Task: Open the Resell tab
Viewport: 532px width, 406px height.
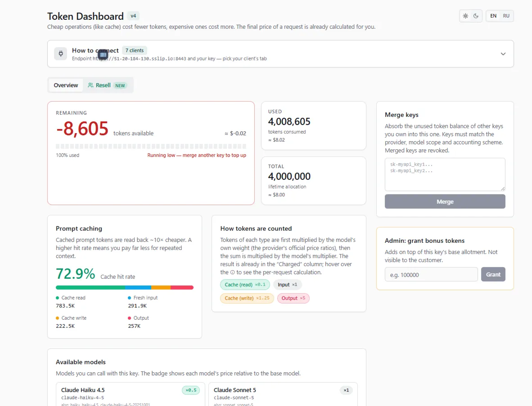Action: click(x=107, y=85)
